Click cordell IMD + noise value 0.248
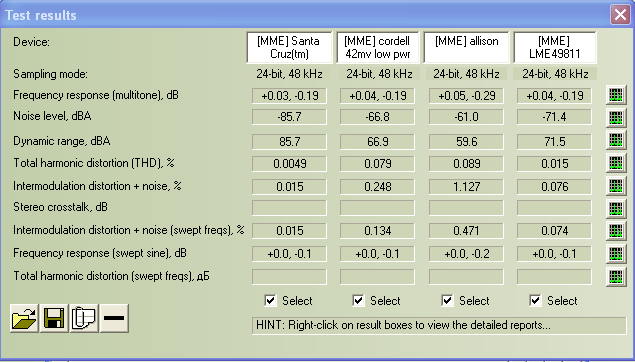Viewport: 635px width, 362px height. (377, 187)
